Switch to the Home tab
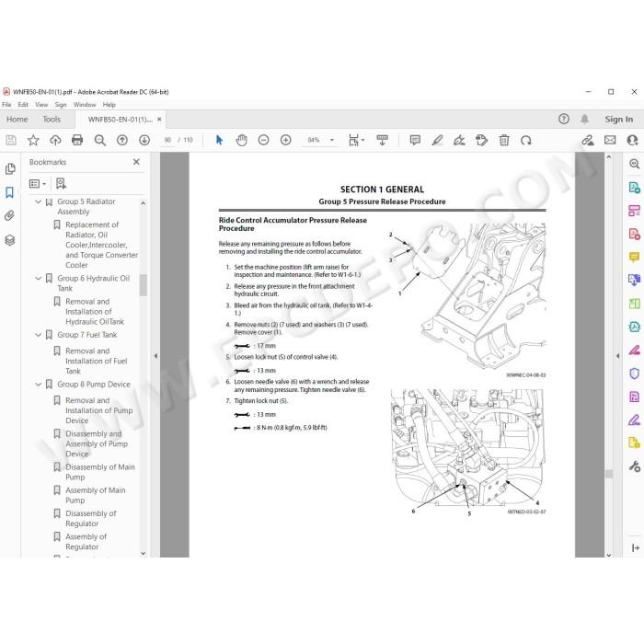 click(x=17, y=120)
